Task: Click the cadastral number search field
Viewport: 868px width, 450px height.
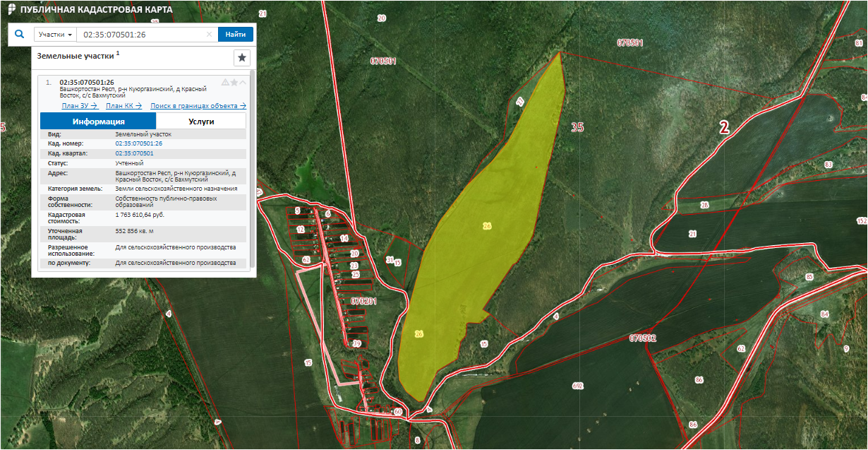Action: click(x=141, y=35)
